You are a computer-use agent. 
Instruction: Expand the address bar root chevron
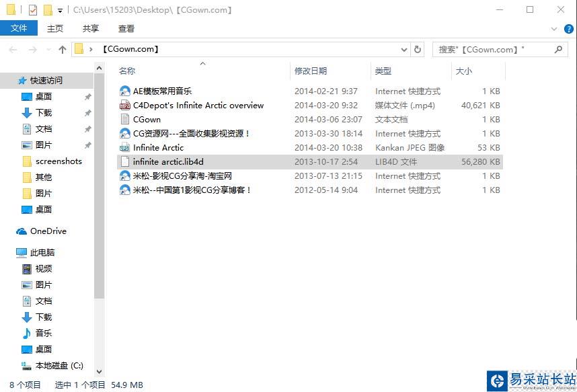point(91,49)
